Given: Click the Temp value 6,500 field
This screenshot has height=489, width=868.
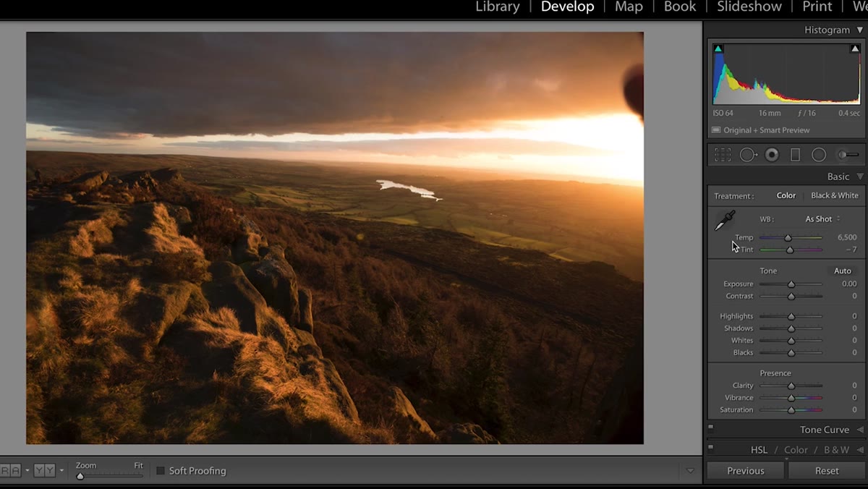Looking at the screenshot, I should tap(847, 237).
